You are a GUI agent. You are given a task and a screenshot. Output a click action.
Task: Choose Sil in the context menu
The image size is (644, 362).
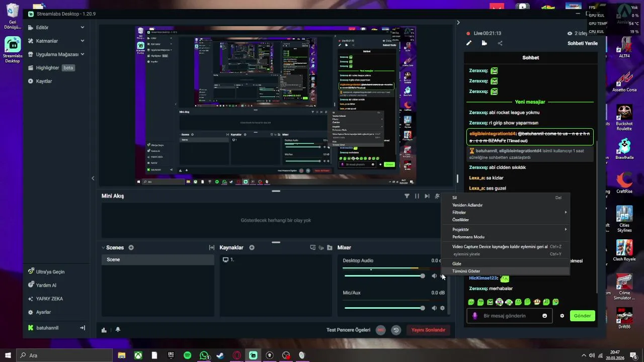506,198
